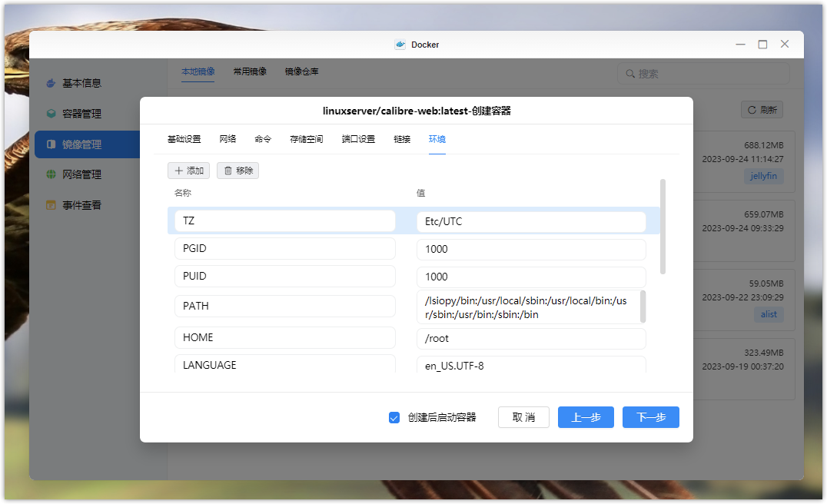Click the 基本信息 sidebar icon
Screen dimensions: 827x504
[x=51, y=83]
